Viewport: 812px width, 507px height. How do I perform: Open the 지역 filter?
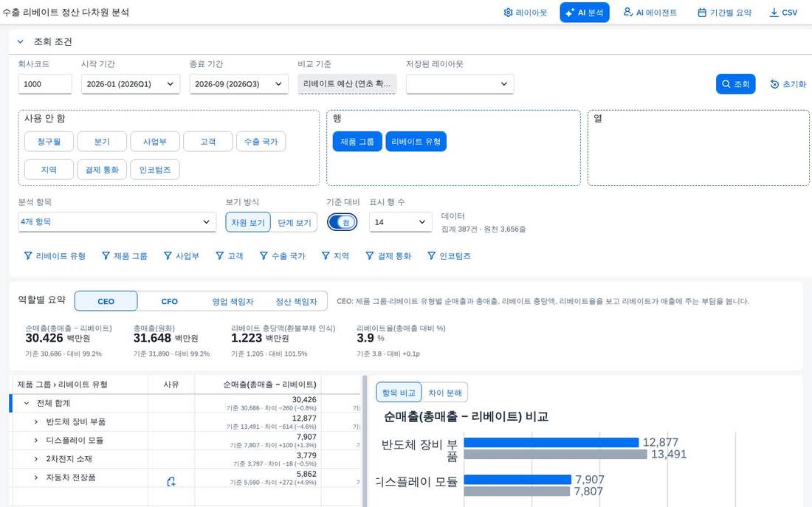[x=336, y=256]
